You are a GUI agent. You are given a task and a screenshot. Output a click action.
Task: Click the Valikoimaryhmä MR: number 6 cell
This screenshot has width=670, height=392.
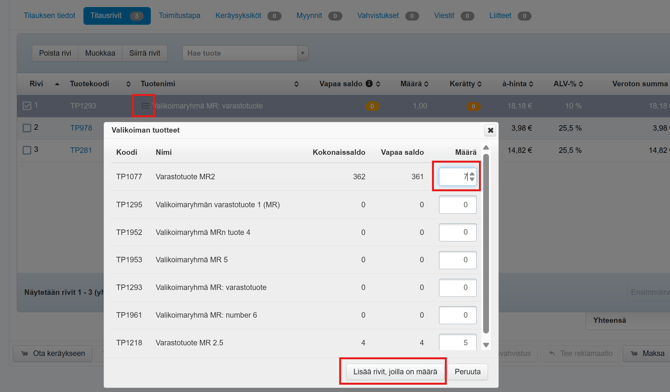coord(206,315)
